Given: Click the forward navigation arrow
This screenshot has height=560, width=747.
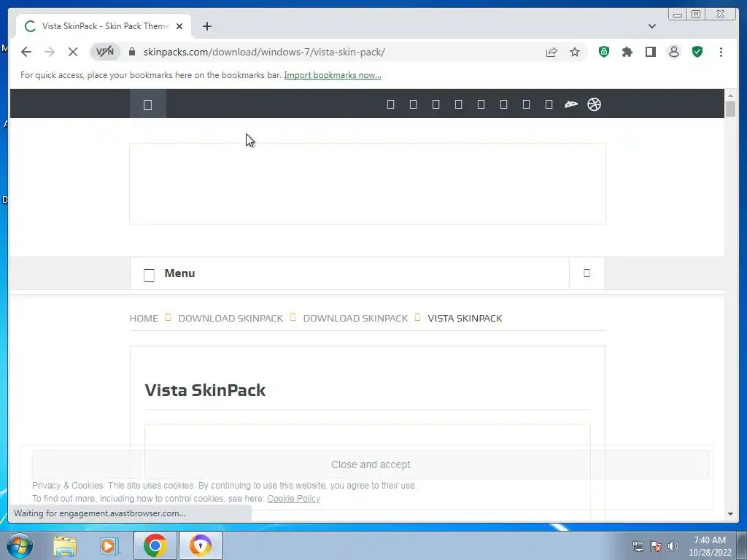Looking at the screenshot, I should (50, 52).
